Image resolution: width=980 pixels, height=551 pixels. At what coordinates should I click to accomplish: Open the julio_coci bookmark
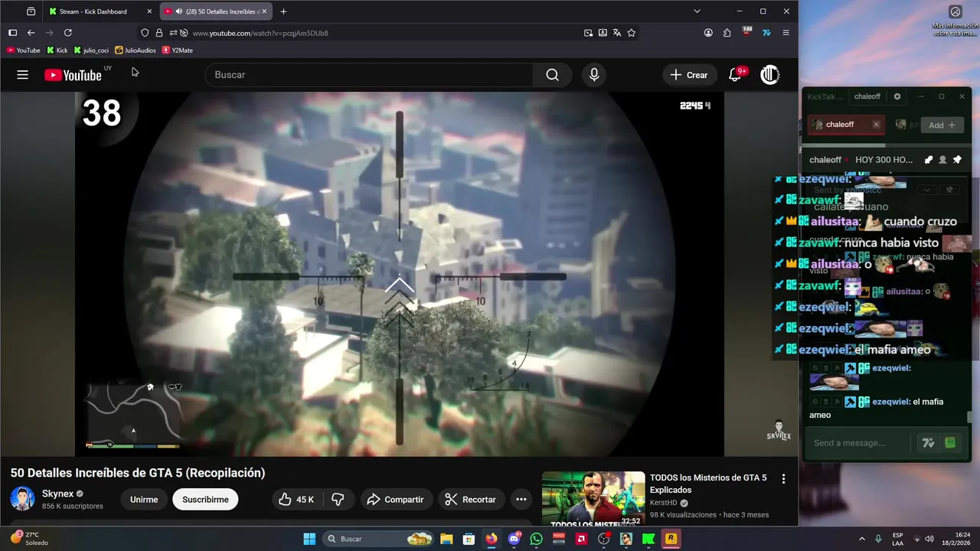tap(91, 51)
